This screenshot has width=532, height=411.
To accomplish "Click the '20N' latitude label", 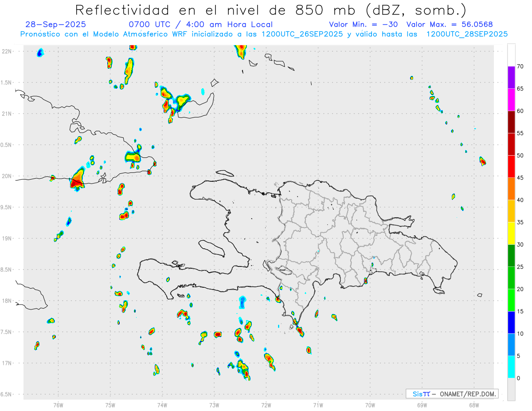I will click(x=7, y=176).
